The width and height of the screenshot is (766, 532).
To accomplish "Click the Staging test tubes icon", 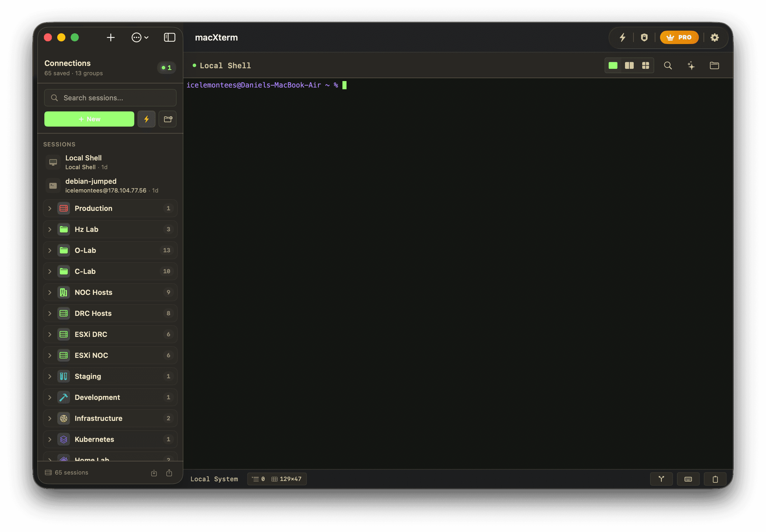I will tap(64, 376).
